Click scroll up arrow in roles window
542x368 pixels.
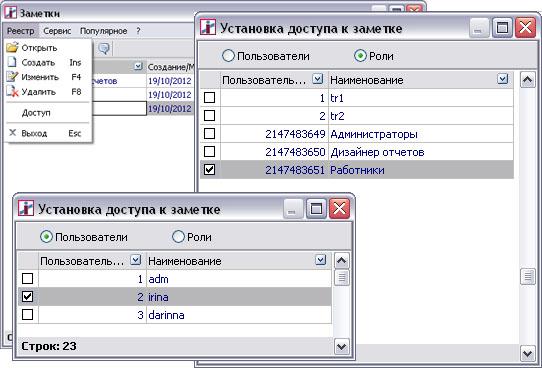527,80
